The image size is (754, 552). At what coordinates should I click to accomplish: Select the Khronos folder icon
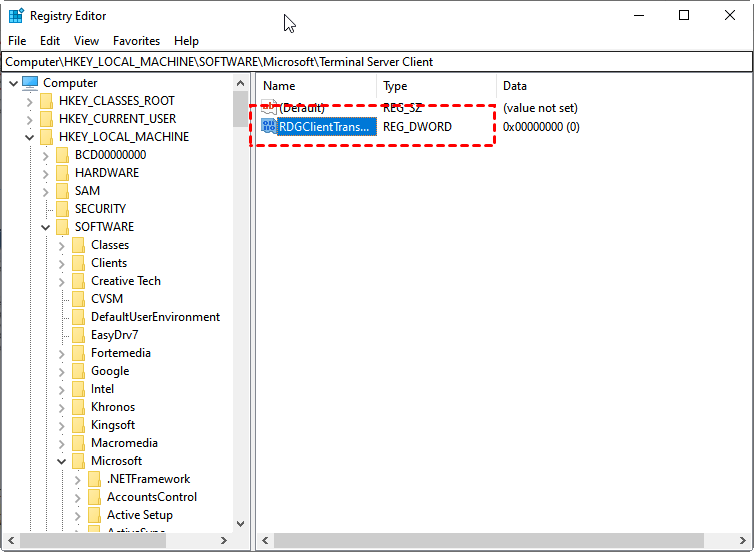pos(78,407)
